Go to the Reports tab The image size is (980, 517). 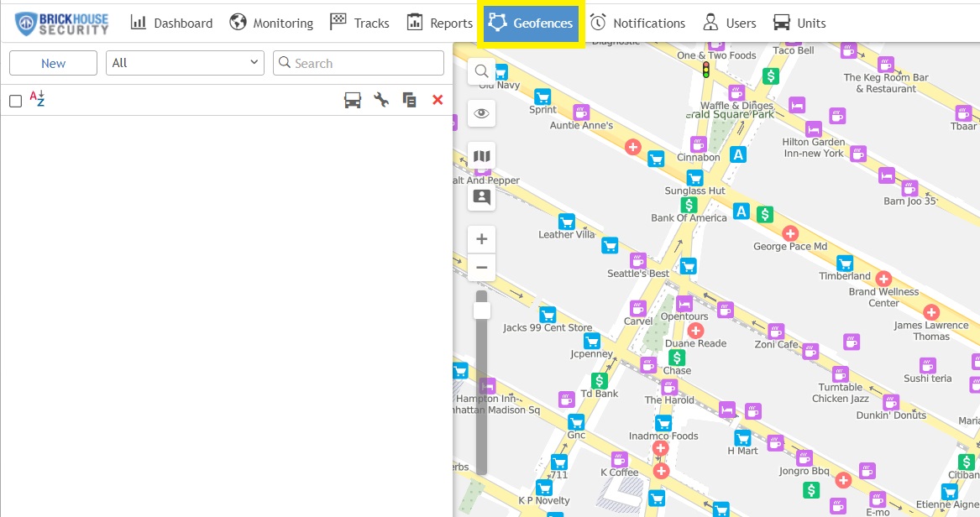point(439,23)
